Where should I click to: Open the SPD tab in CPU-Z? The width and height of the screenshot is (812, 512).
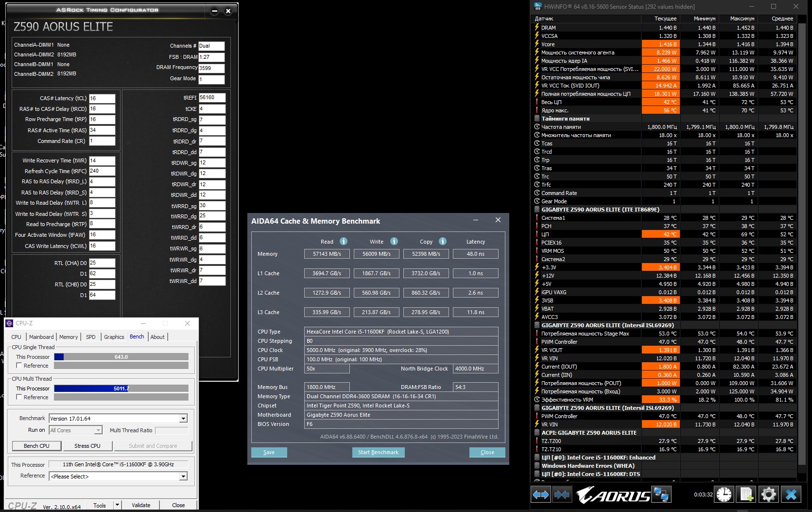click(91, 337)
